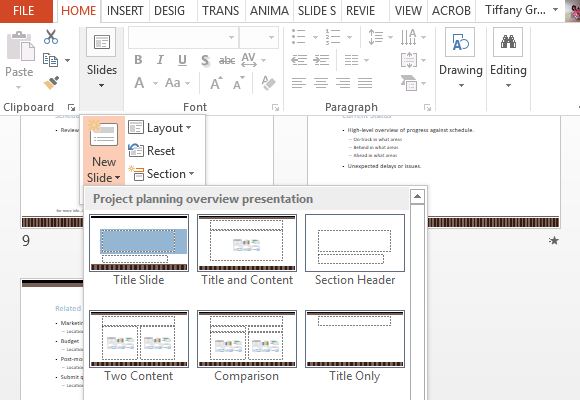This screenshot has height=400, width=580.
Task: Select the Format Painter brush icon
Action: 51,83
